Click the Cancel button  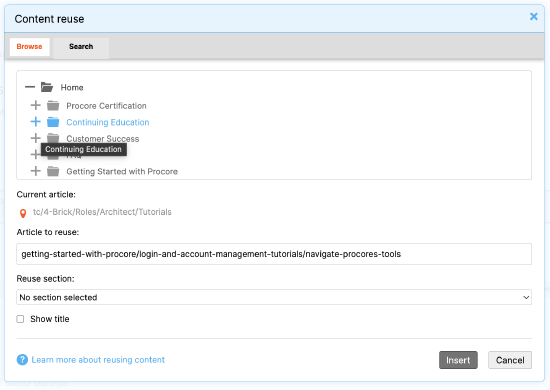(x=510, y=360)
